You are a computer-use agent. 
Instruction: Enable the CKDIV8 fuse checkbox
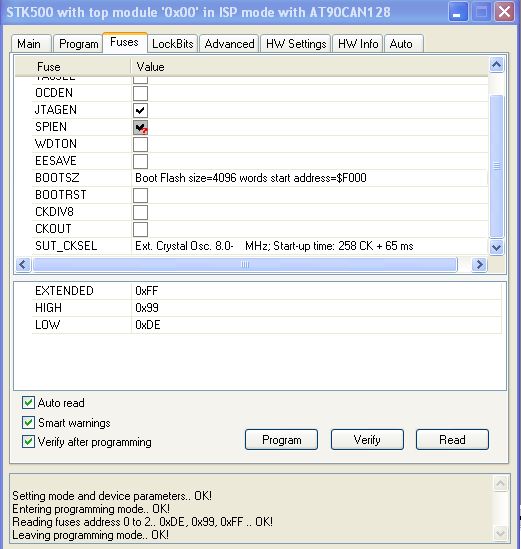[140, 212]
